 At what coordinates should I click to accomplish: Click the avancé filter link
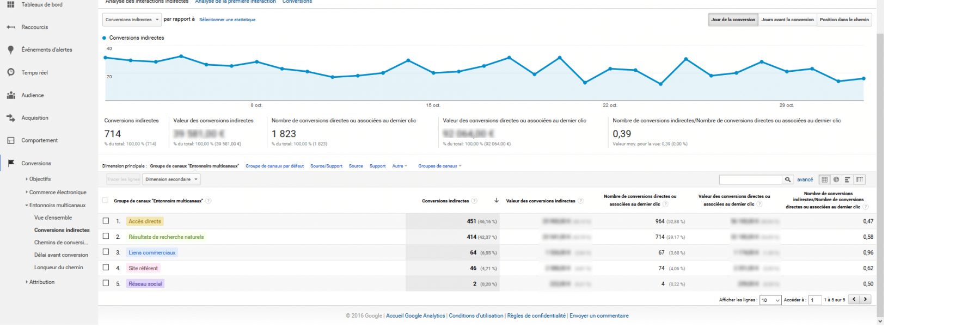(805, 179)
